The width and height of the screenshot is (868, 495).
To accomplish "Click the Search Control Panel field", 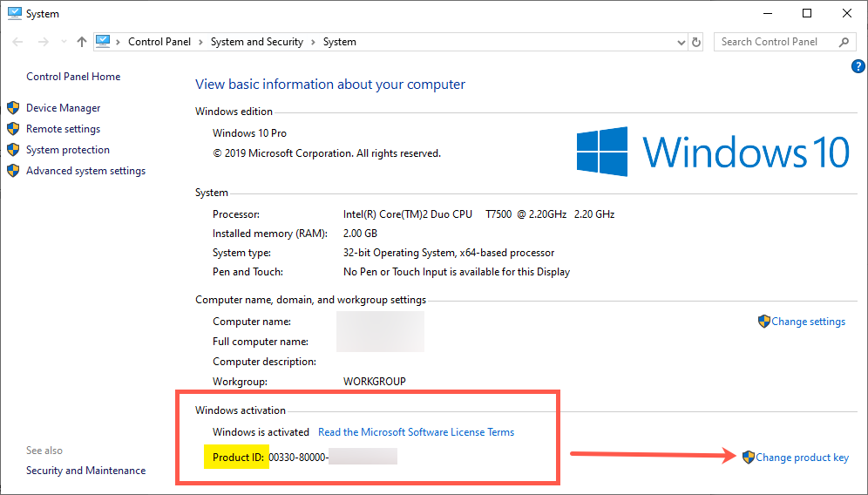I will coord(774,42).
